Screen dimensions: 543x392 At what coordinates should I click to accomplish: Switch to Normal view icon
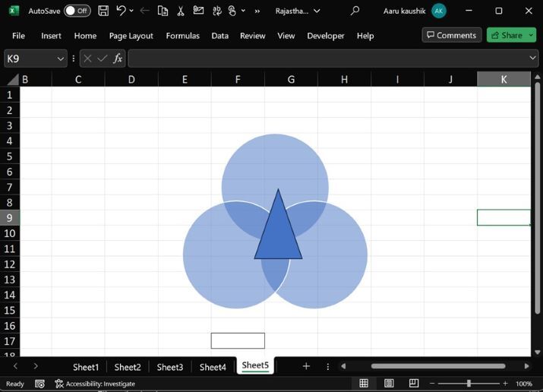click(364, 383)
